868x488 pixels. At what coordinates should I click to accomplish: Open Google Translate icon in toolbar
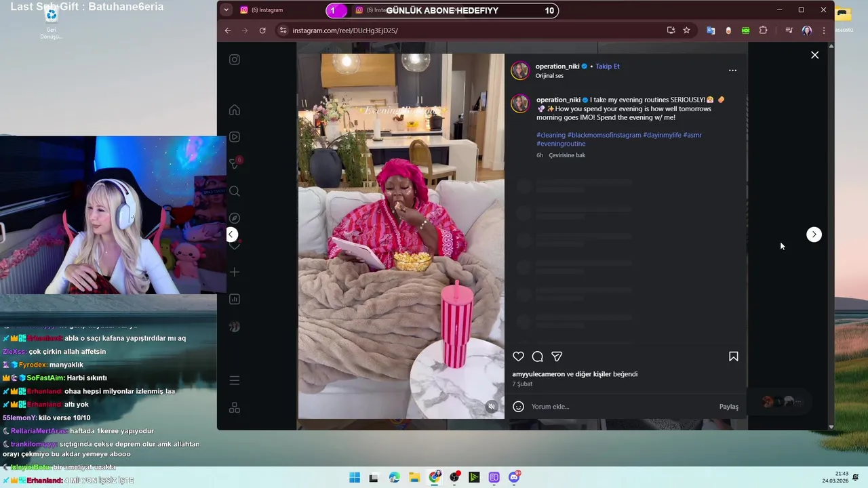[x=711, y=30]
